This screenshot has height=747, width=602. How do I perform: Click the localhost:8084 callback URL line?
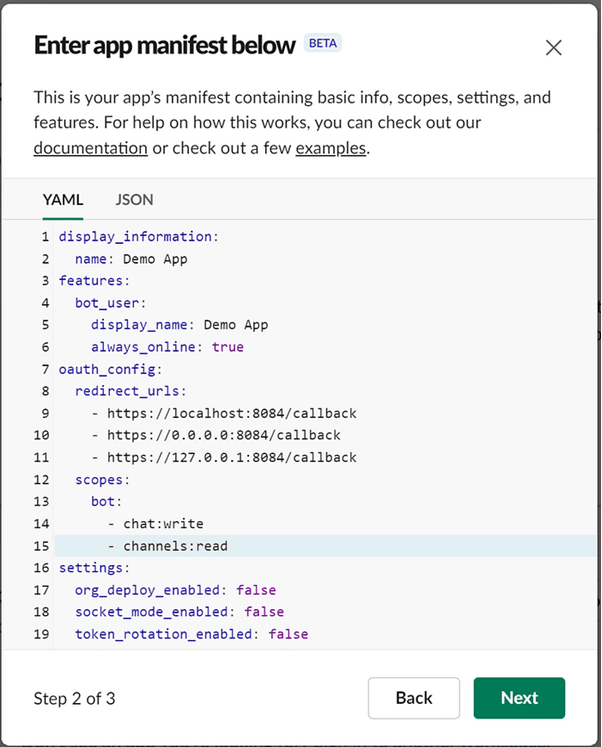coord(231,413)
